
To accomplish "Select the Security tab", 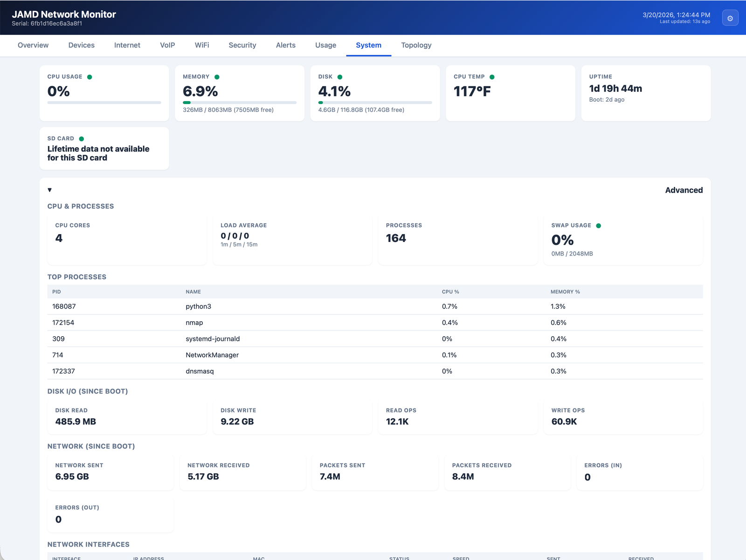I will click(x=242, y=45).
